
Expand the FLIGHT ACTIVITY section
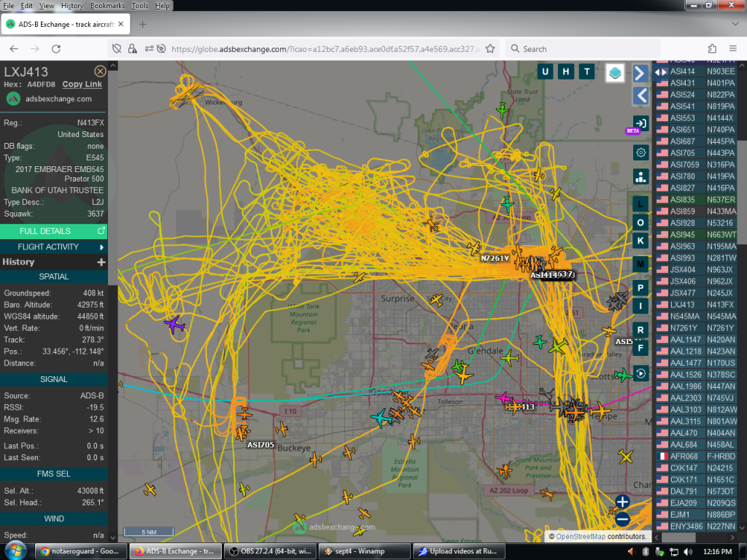[x=53, y=246]
